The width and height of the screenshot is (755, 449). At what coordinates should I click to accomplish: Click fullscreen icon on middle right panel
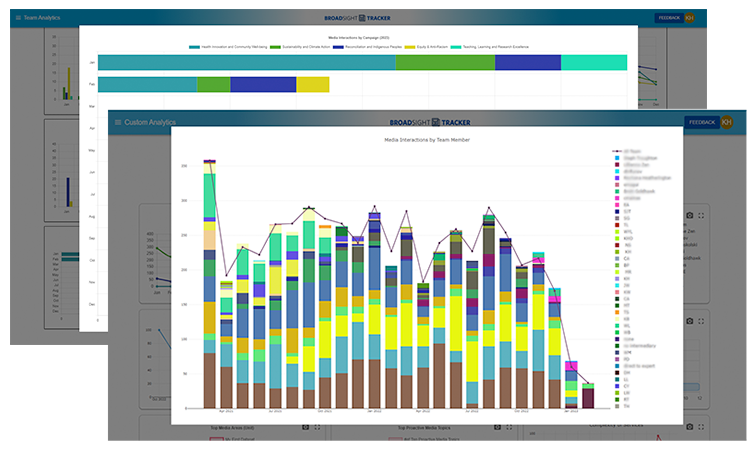click(701, 321)
